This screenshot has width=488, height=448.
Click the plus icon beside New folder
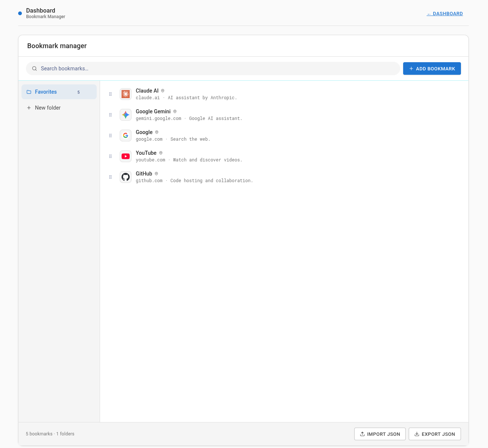click(x=29, y=108)
